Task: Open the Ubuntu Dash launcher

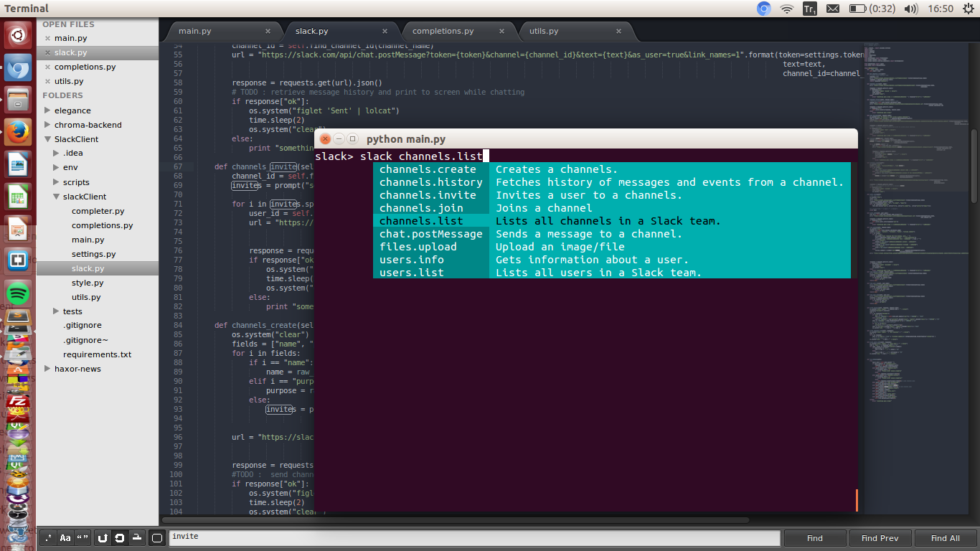Action: tap(18, 34)
